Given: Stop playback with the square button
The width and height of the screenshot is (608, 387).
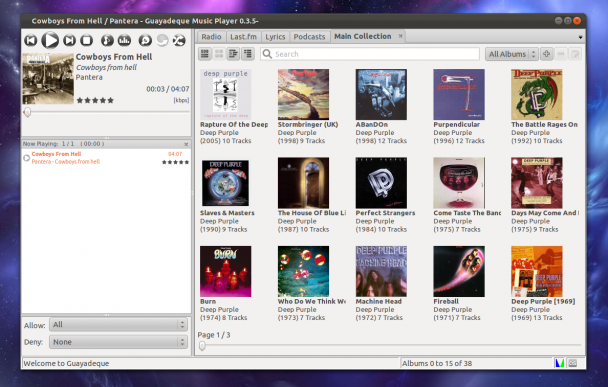Looking at the screenshot, I should pyautogui.click(x=86, y=40).
